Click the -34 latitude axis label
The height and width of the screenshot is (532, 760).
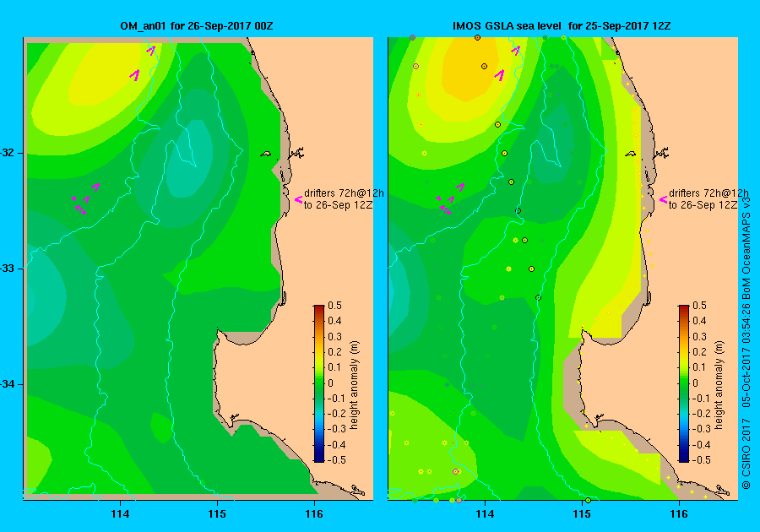(8, 384)
